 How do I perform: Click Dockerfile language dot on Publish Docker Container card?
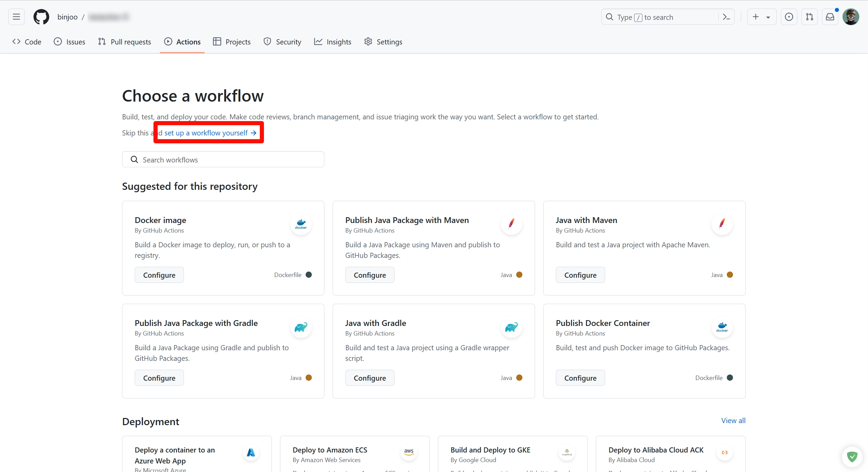[x=730, y=378]
